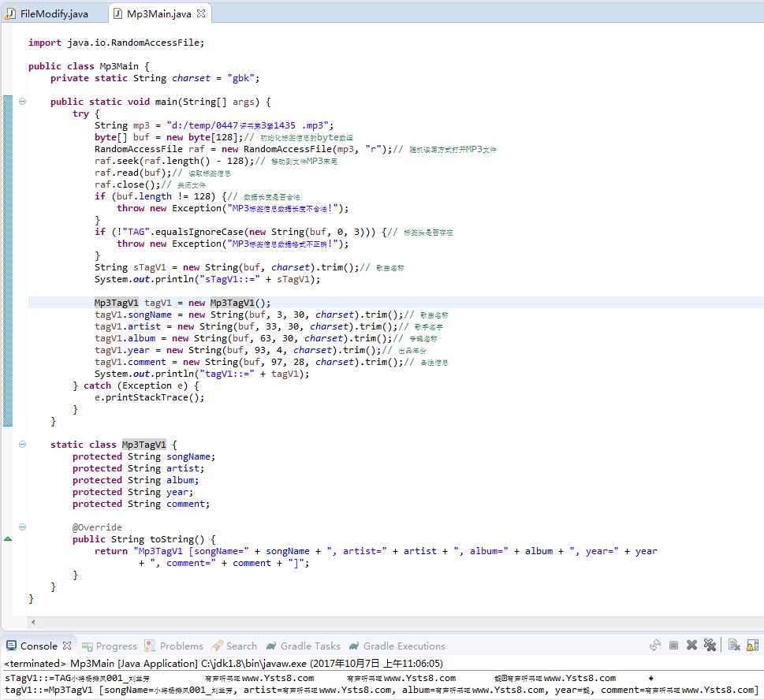Viewport: 764px width, 700px height.
Task: Toggle Scroll Lock in the Console
Action: 752,646
